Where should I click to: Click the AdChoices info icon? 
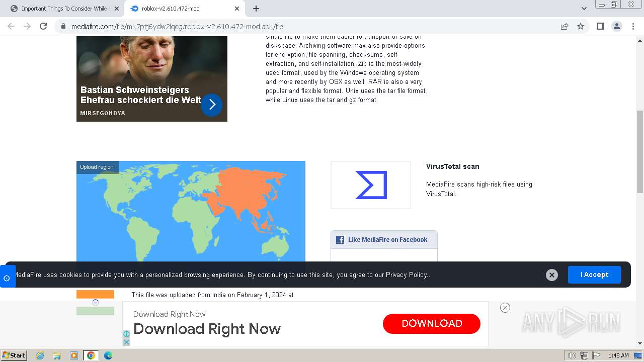[126, 334]
